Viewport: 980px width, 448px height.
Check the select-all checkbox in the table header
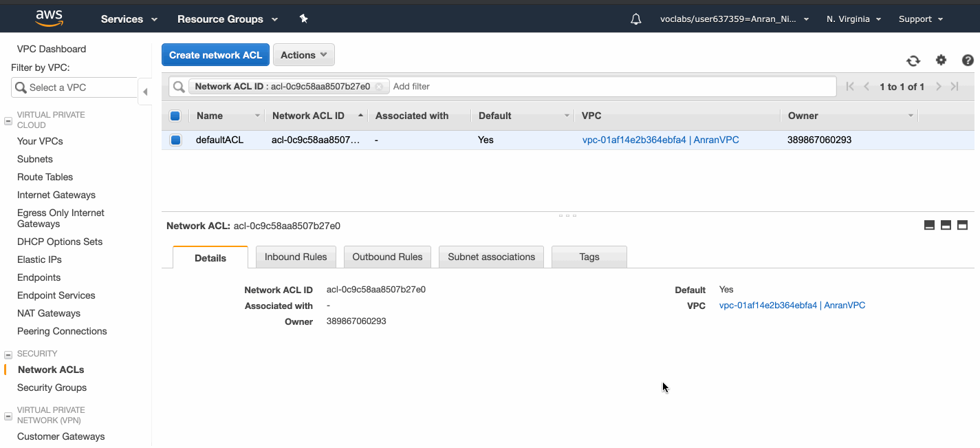coord(175,115)
